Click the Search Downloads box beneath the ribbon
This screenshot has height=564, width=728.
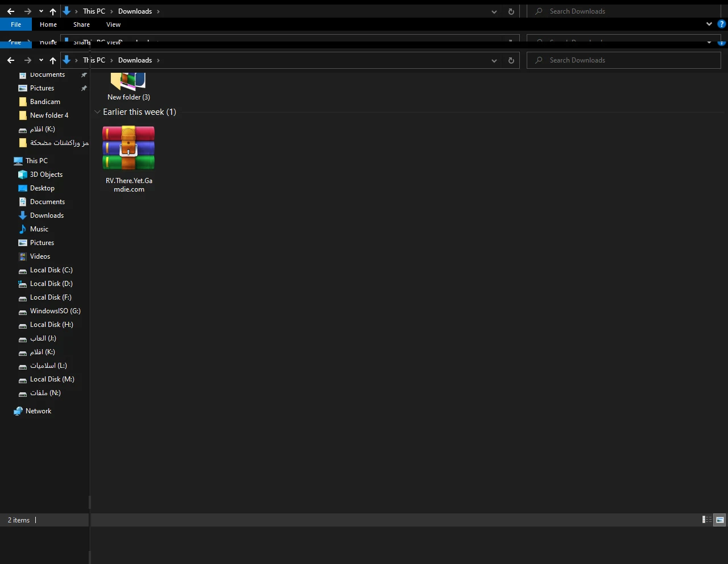pos(626,60)
